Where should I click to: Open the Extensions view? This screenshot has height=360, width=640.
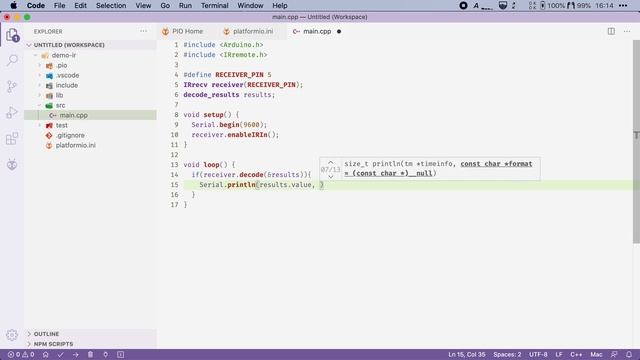12,139
